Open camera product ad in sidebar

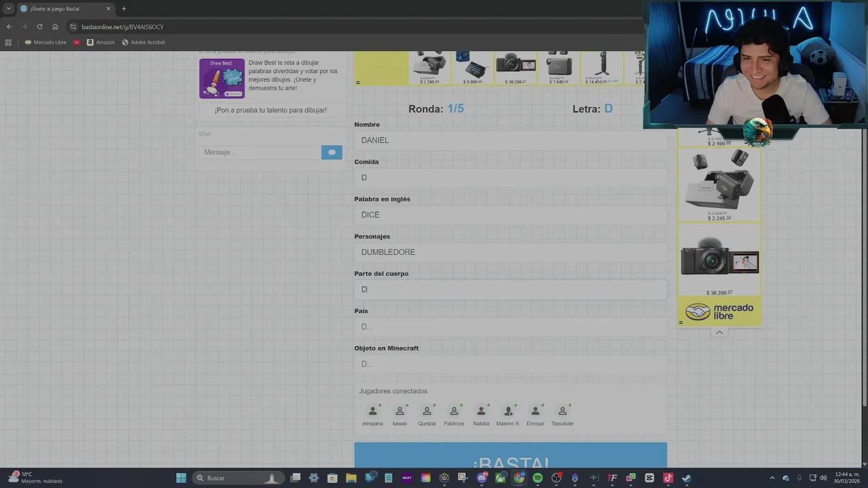(x=719, y=260)
